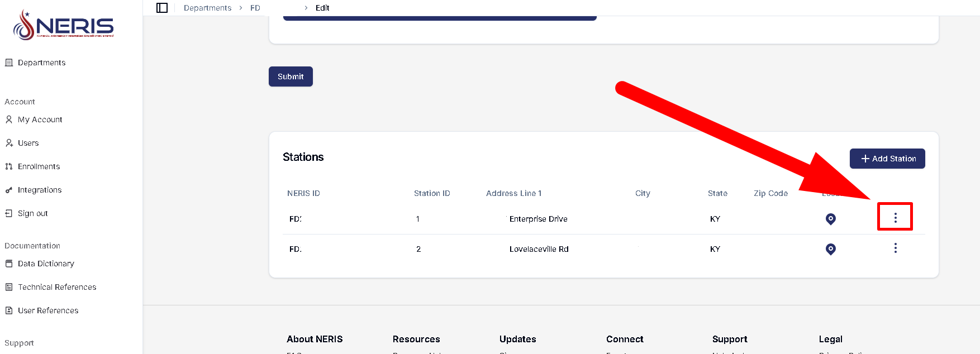
Task: Click location pin for Lovelaceville Rd station
Action: click(x=830, y=249)
